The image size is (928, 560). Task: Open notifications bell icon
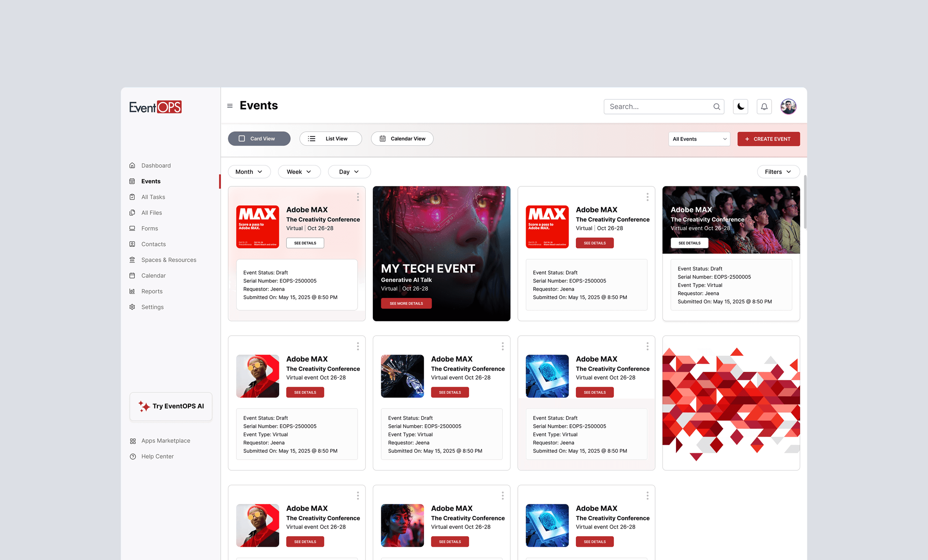point(764,106)
